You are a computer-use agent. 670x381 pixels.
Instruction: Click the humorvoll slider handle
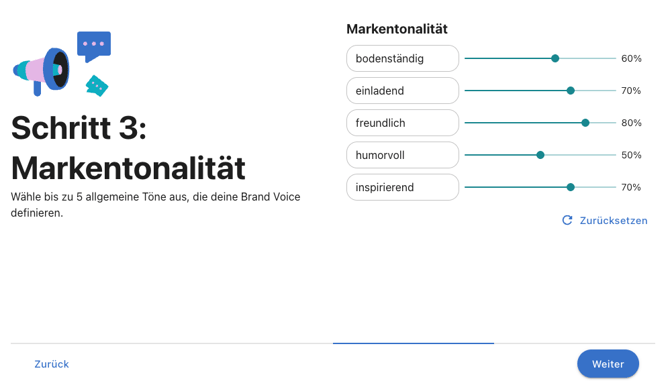[x=541, y=155]
